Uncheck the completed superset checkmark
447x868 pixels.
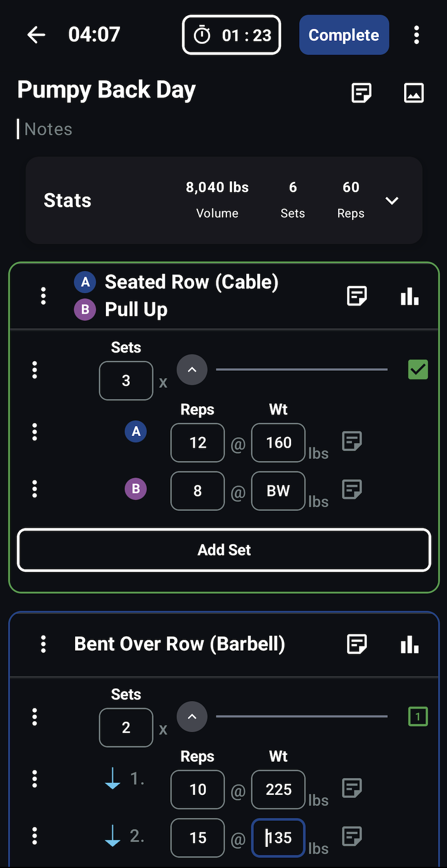(x=418, y=369)
